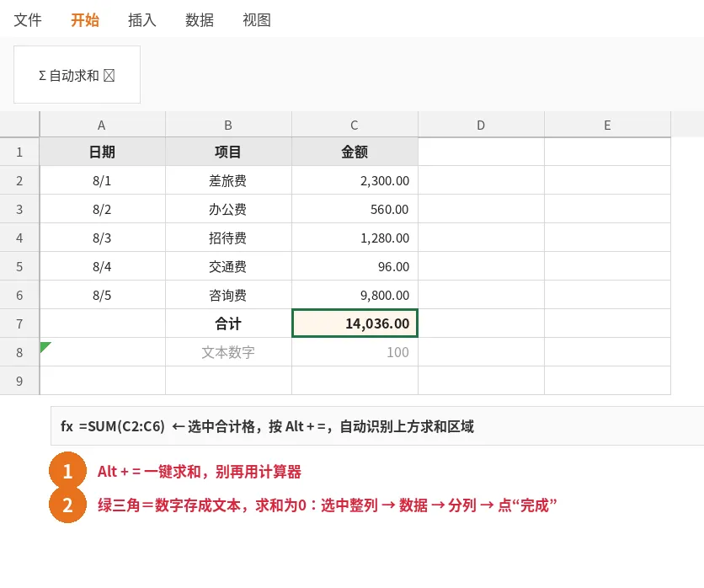This screenshot has width=704, height=588.
Task: Open the 插入 tab
Action: click(141, 19)
